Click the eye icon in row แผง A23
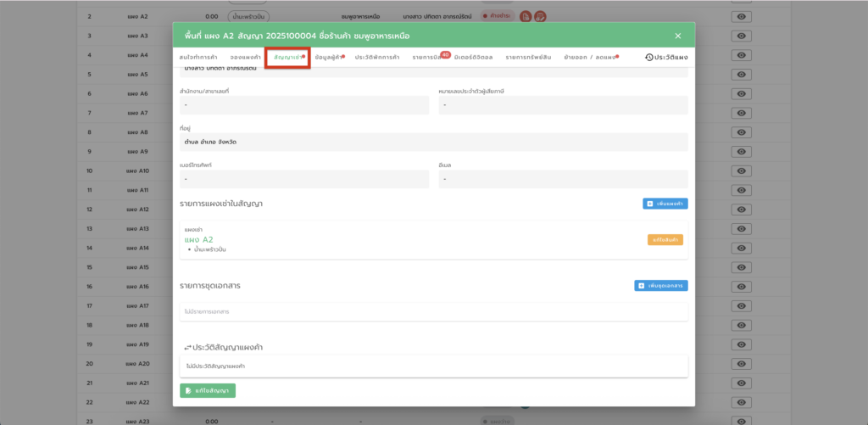Screen dimensions: 868x425 coord(742,421)
